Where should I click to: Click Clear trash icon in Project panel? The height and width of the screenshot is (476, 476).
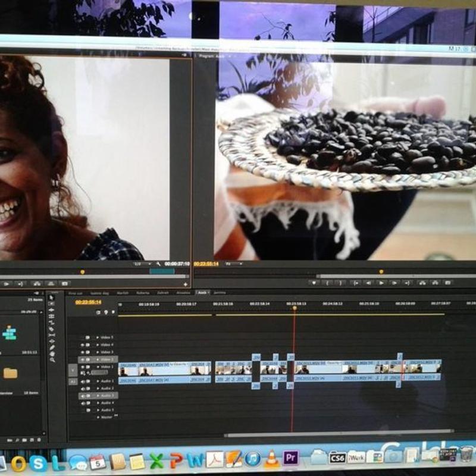pyautogui.click(x=39, y=440)
